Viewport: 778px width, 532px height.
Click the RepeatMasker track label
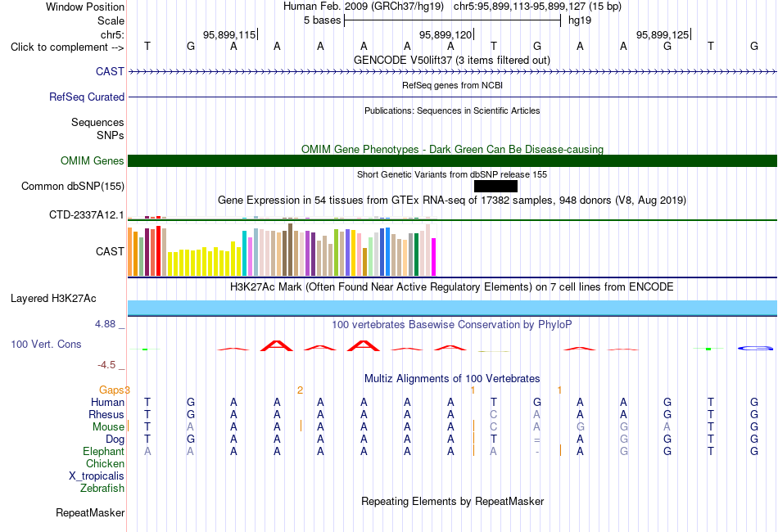coord(90,512)
